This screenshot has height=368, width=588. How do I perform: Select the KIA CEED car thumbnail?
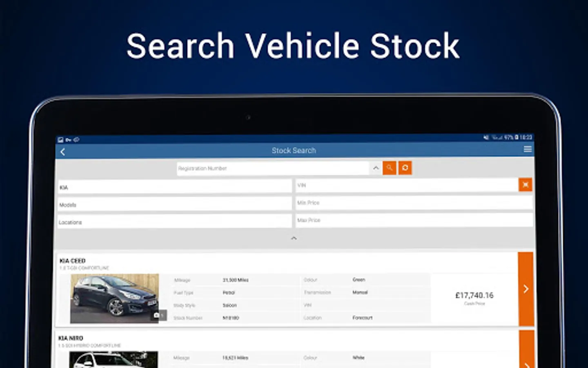coord(114,298)
